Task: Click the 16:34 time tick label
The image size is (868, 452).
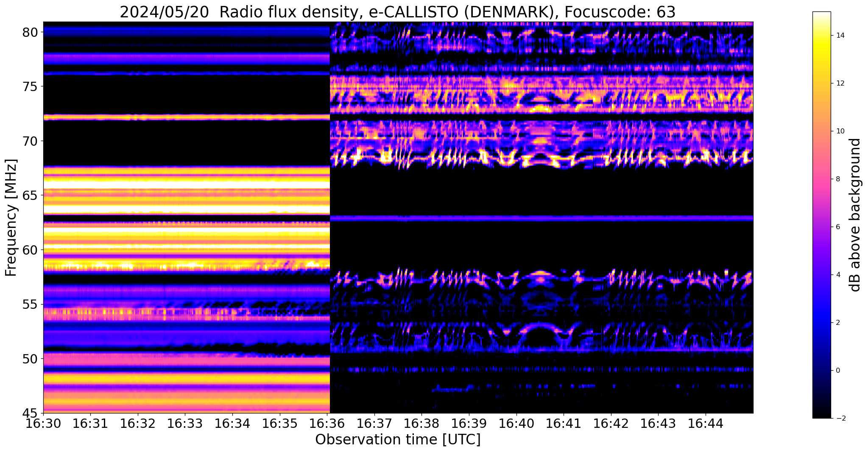Action: (232, 424)
